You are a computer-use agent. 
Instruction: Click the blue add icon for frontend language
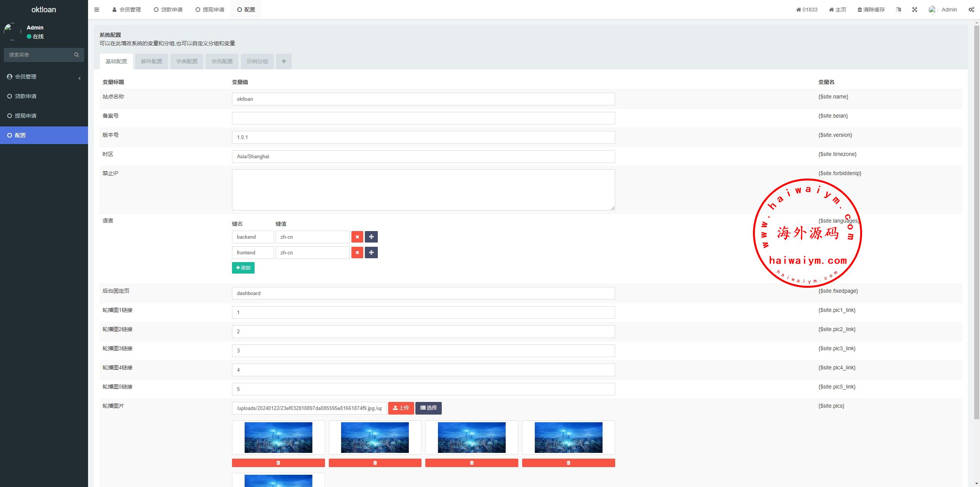372,252
